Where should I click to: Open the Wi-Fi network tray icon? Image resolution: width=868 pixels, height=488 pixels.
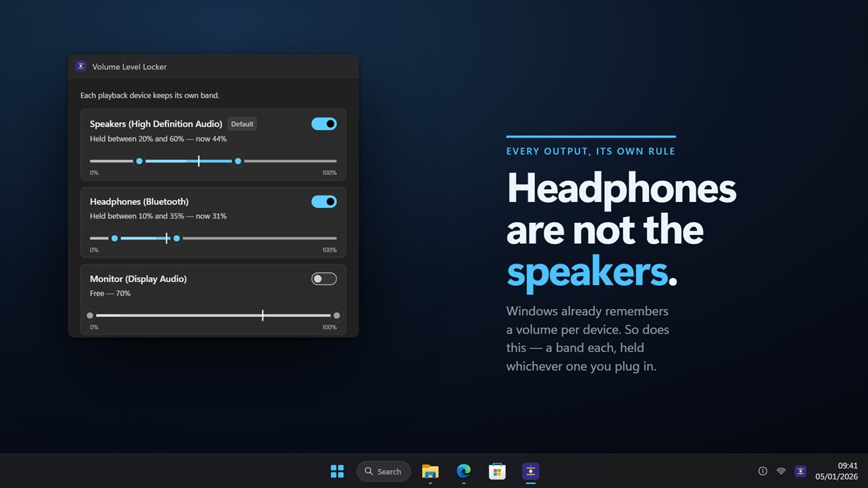coord(781,471)
